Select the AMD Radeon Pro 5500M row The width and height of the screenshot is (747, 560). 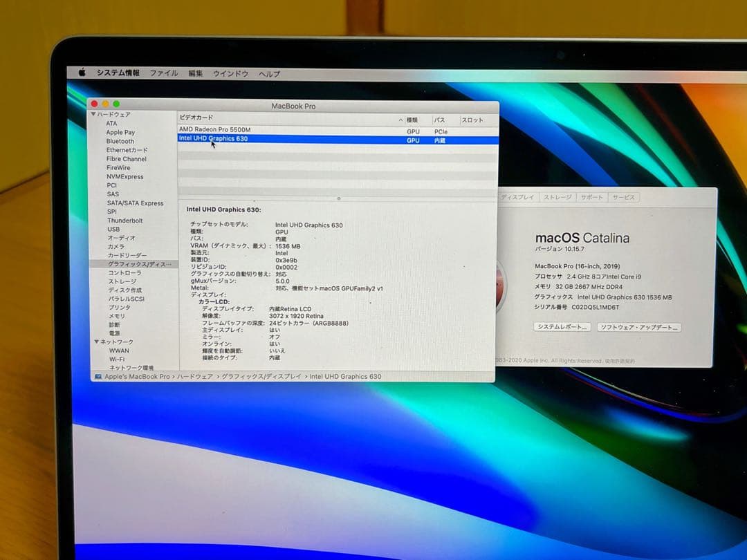coord(338,131)
